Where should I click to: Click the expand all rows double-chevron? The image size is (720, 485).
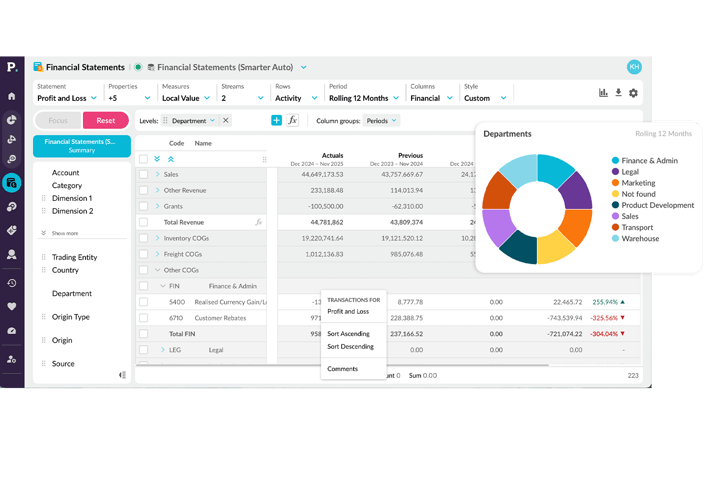(x=157, y=158)
